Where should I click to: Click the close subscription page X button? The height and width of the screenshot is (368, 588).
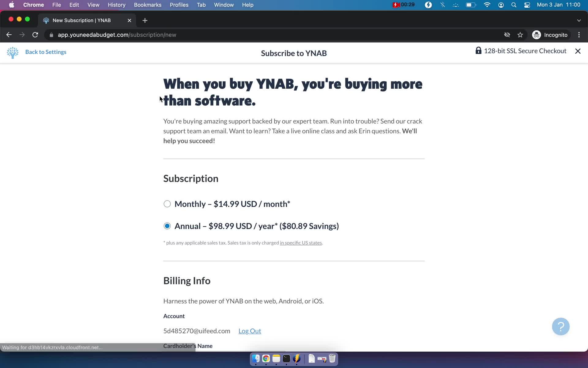tap(578, 51)
